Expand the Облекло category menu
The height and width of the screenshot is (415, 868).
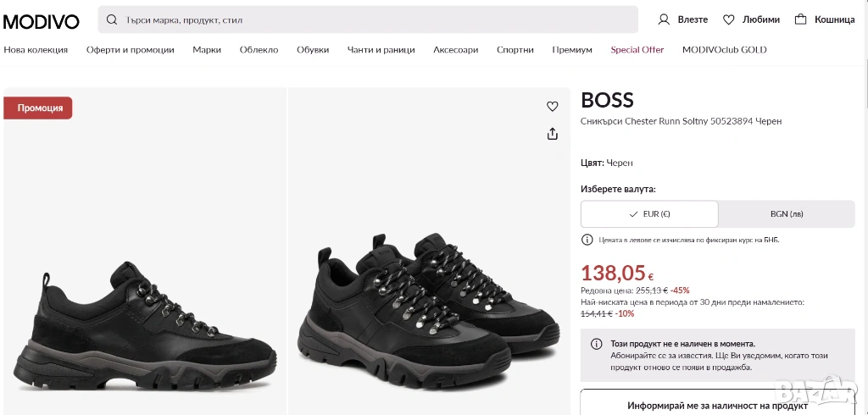tap(259, 50)
